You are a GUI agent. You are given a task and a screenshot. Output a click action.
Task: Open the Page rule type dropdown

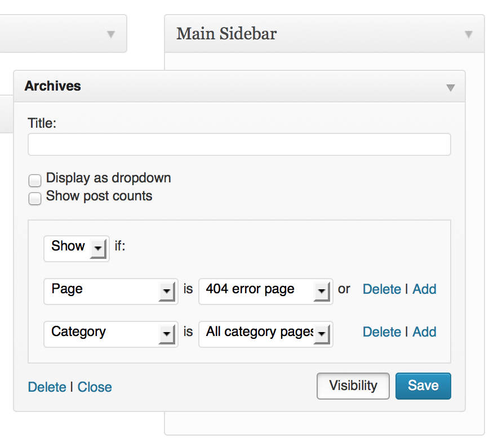pyautogui.click(x=110, y=290)
